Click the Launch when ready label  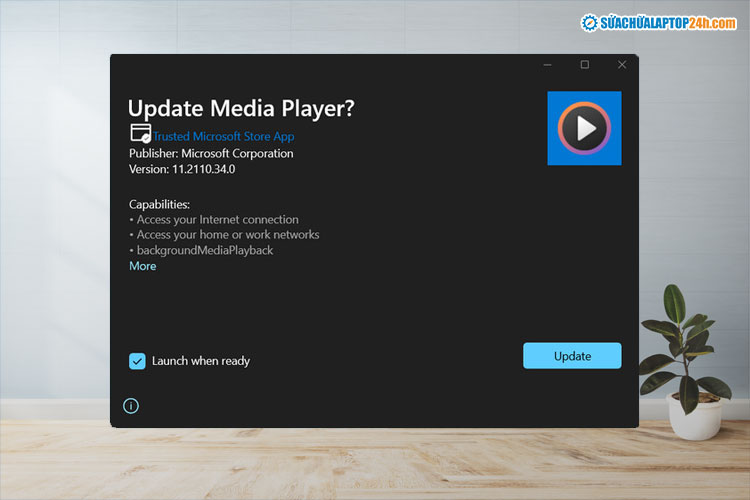pos(201,361)
